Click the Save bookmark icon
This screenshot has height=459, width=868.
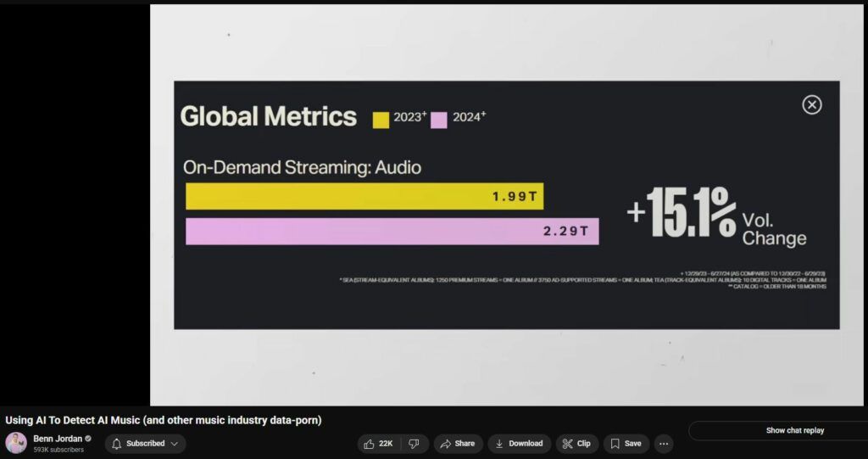615,444
